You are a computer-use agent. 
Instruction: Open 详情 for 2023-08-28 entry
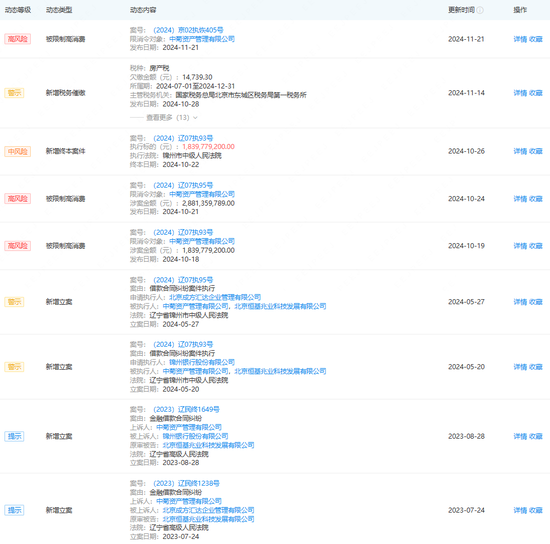pyautogui.click(x=520, y=436)
